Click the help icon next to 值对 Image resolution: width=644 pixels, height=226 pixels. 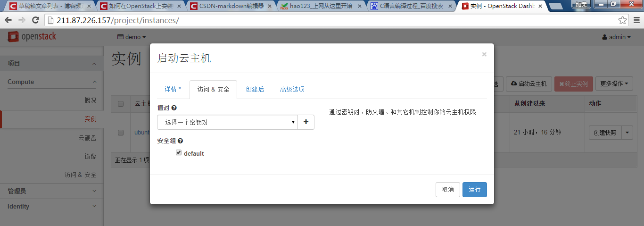click(x=174, y=108)
